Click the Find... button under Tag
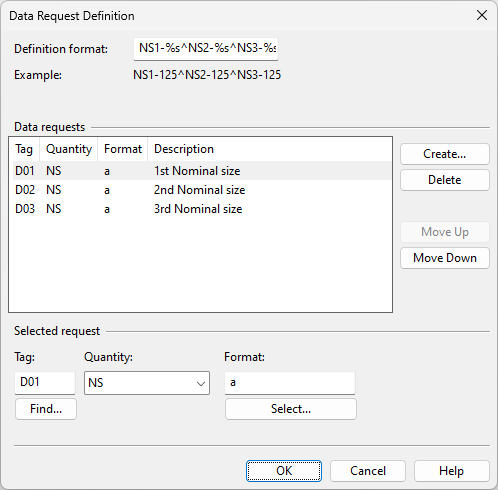498x490 pixels. point(46,409)
